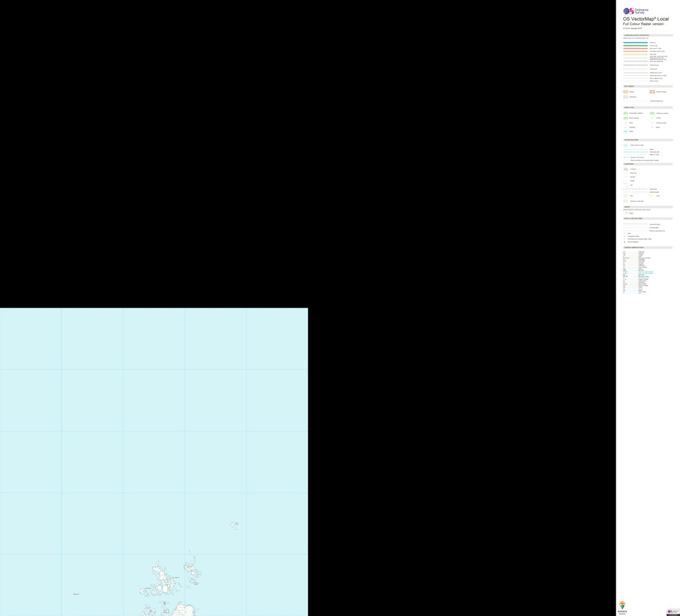This screenshot has height=616, width=680.
Task: Click the glasshouse symbol under Settlement
Action: tap(625, 97)
